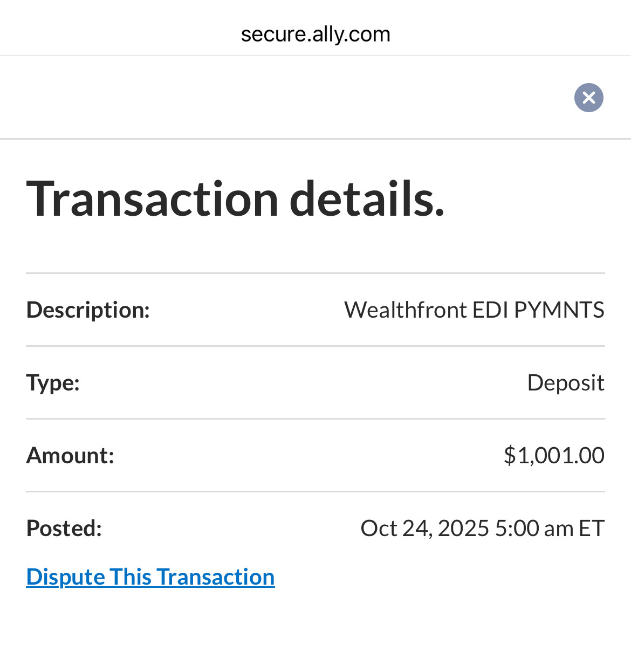The image size is (631, 672).
Task: Click the white header area above the modal
Action: click(x=270, y=97)
